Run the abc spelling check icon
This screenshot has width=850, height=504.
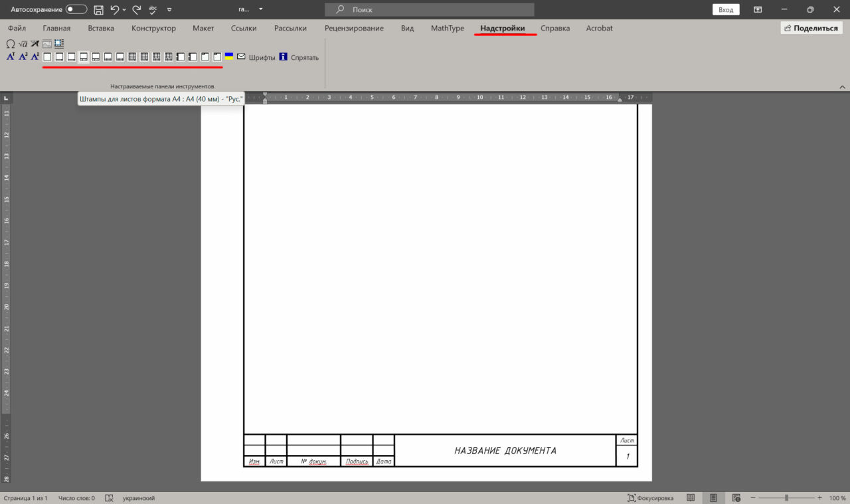pyautogui.click(x=153, y=9)
